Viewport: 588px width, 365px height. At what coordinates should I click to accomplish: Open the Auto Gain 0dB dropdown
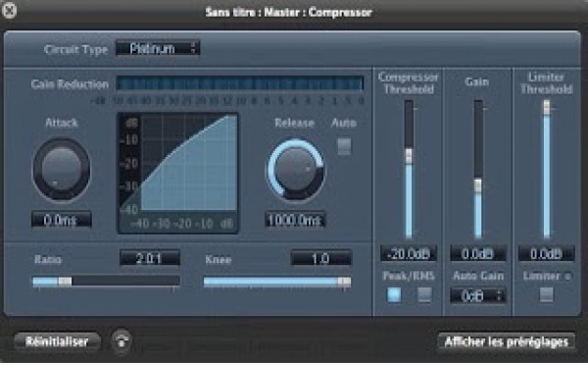coord(478,296)
